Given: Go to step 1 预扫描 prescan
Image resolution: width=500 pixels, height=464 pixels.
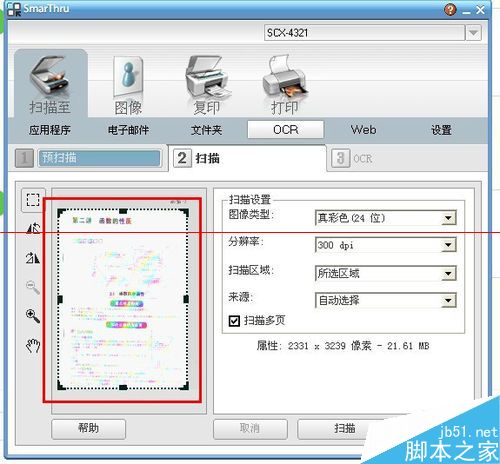Looking at the screenshot, I should 88,158.
